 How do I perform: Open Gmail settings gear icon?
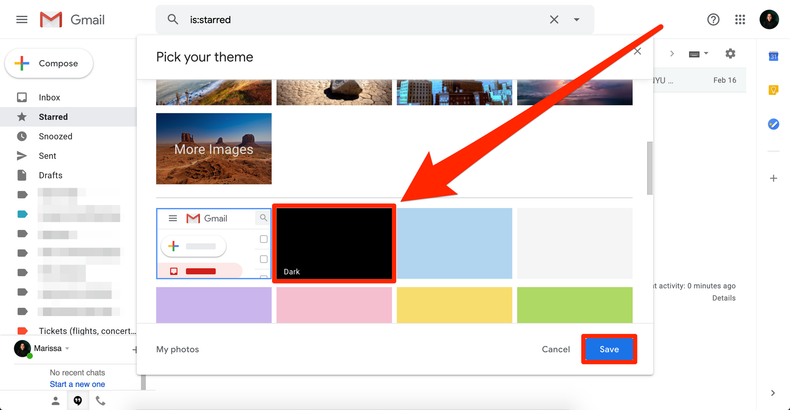click(730, 53)
